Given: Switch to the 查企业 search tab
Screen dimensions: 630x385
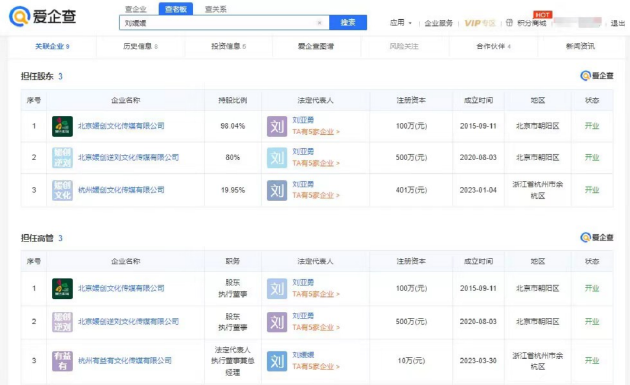Looking at the screenshot, I should (136, 9).
